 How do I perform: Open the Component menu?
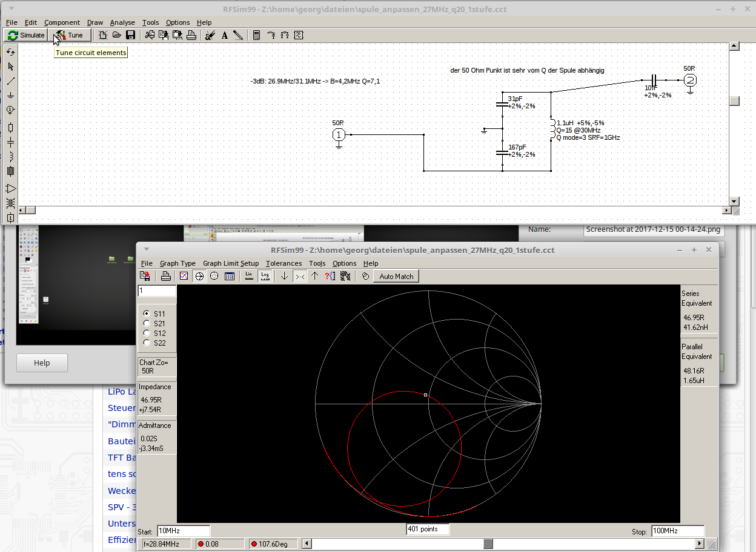click(x=62, y=22)
